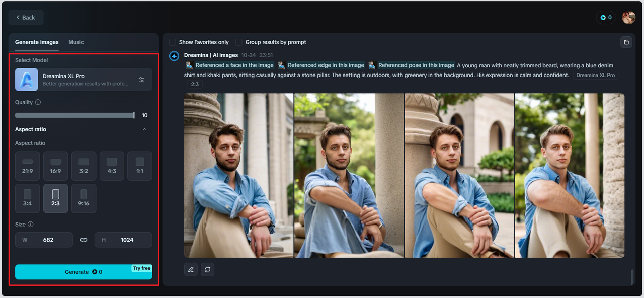Select the 3:4 aspect ratio
The height and width of the screenshot is (298, 644).
coord(28,198)
